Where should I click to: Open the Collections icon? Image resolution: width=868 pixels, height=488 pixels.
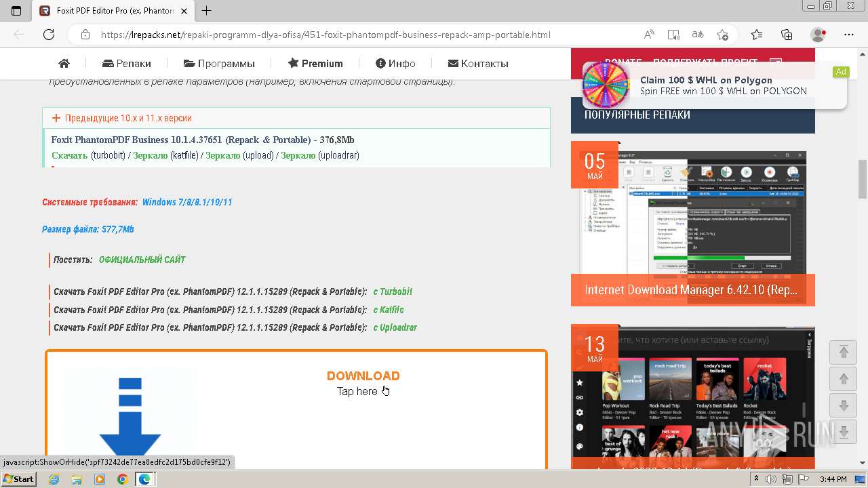click(x=787, y=35)
